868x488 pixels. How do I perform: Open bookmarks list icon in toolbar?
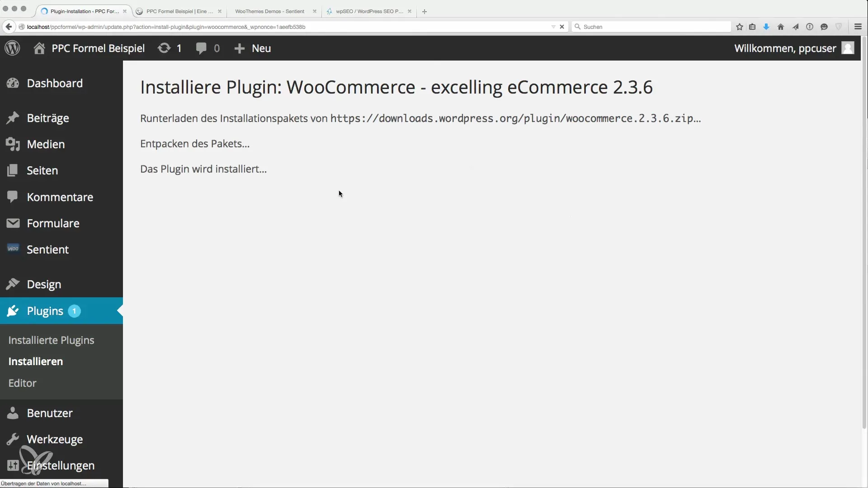tap(752, 27)
